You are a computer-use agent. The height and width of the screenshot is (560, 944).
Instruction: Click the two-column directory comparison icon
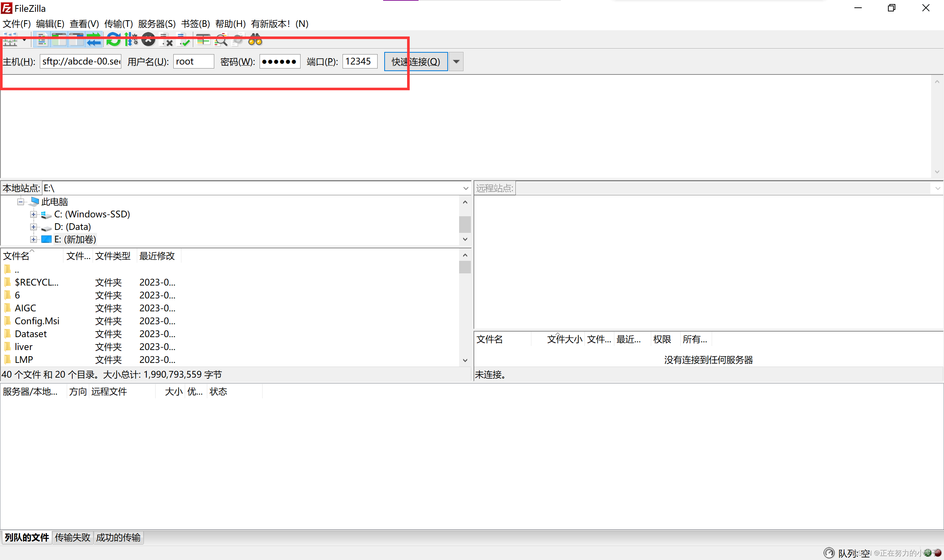tap(203, 40)
